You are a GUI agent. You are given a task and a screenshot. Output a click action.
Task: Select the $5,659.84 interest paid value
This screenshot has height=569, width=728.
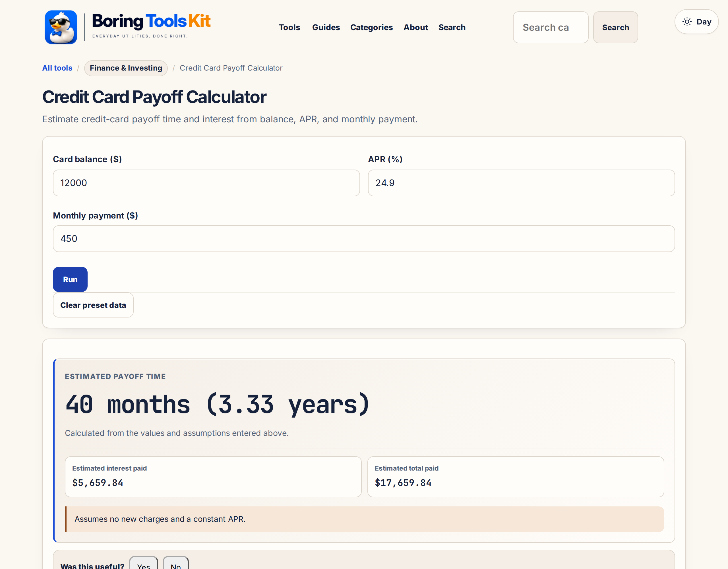(x=98, y=483)
